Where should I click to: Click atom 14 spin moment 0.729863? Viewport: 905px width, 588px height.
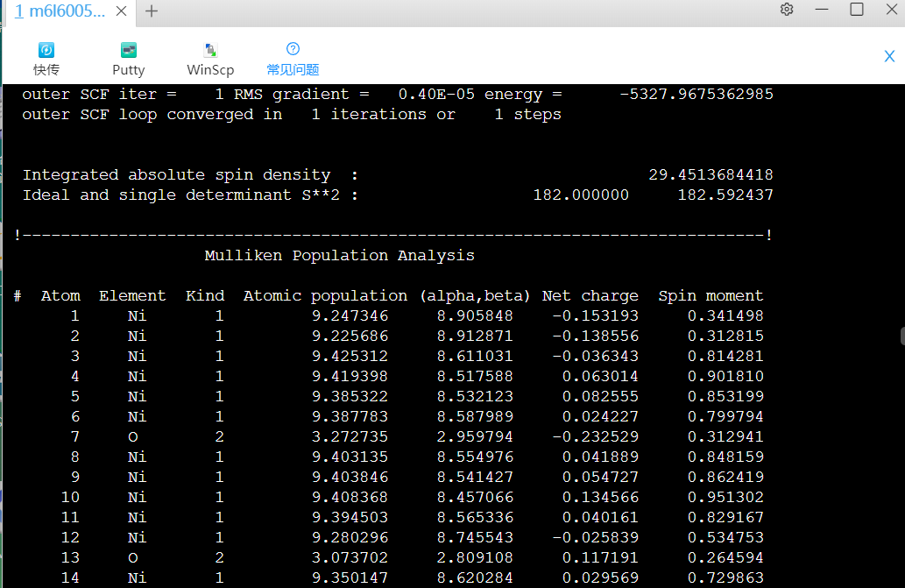coord(725,578)
